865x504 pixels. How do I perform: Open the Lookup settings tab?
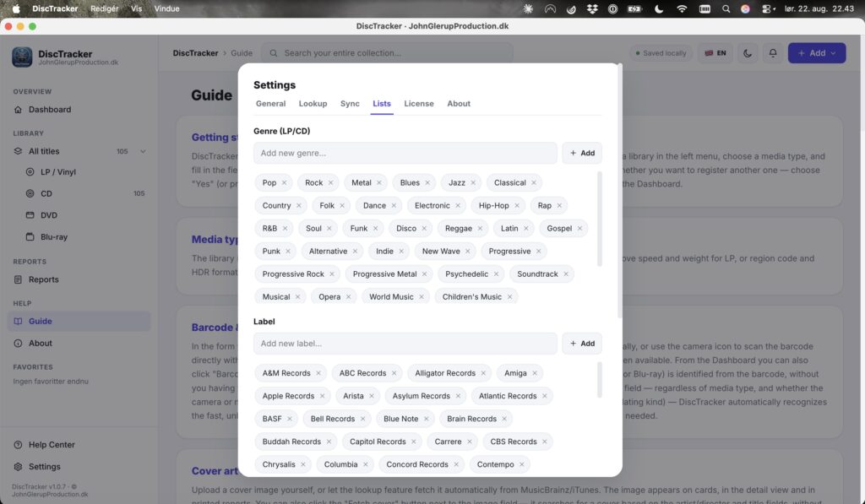pos(313,104)
